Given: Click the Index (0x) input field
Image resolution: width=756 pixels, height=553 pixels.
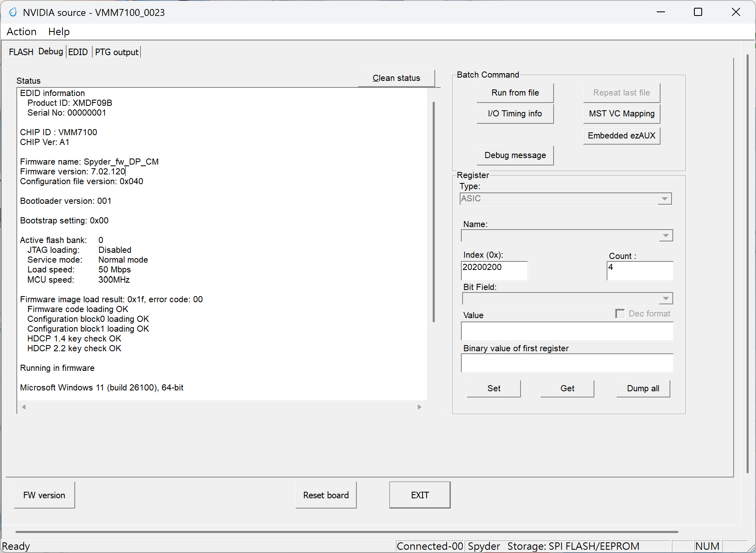Looking at the screenshot, I should 494,271.
